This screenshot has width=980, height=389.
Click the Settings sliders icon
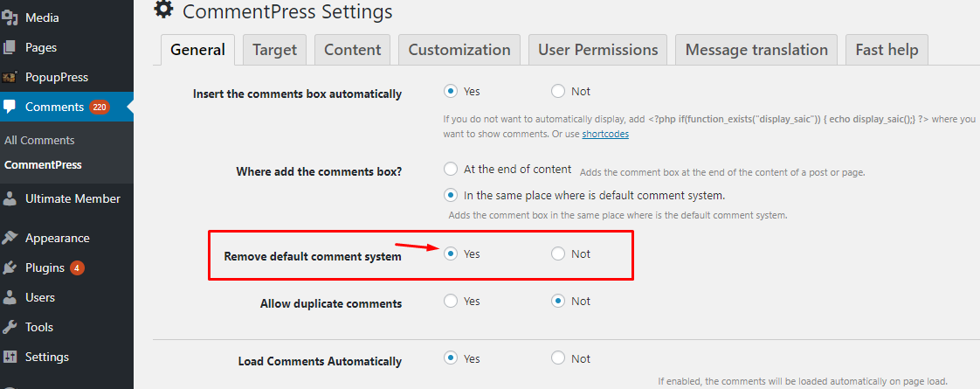pyautogui.click(x=10, y=358)
